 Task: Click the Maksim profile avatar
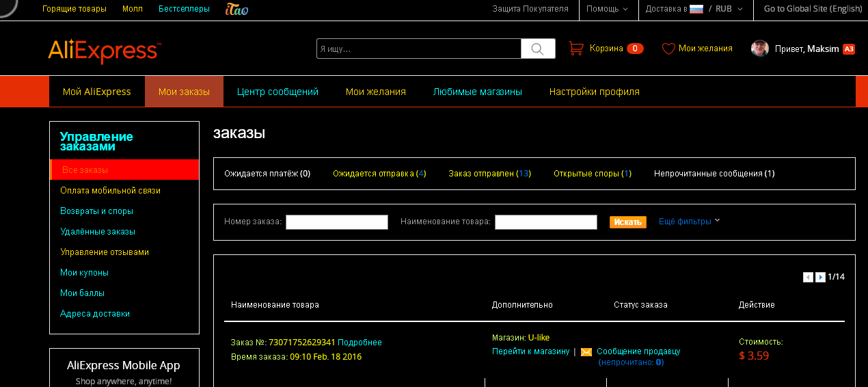pyautogui.click(x=759, y=49)
